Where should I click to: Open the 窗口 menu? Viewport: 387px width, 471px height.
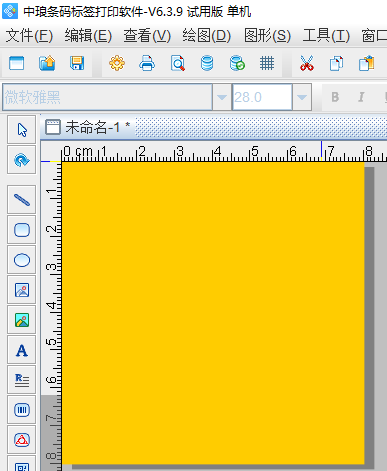tap(374, 35)
